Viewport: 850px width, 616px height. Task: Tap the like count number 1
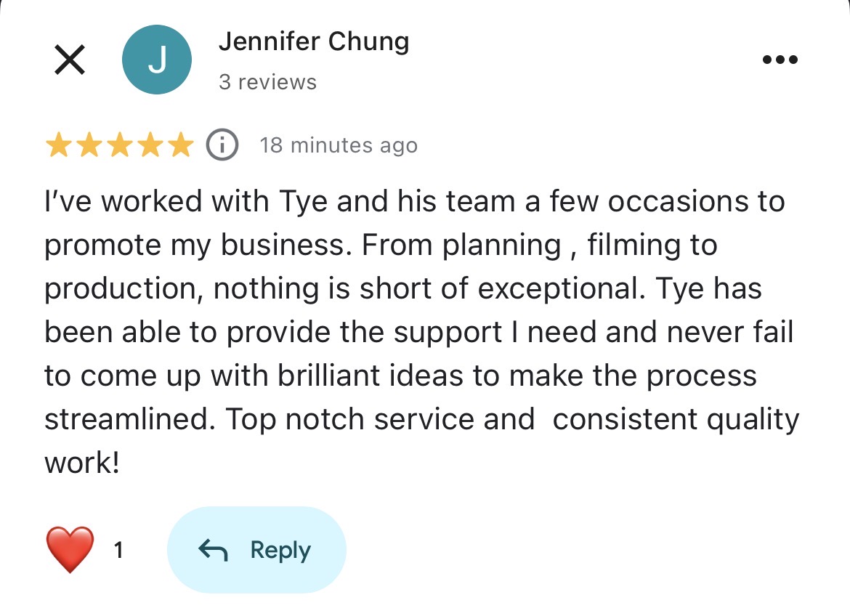pyautogui.click(x=118, y=551)
